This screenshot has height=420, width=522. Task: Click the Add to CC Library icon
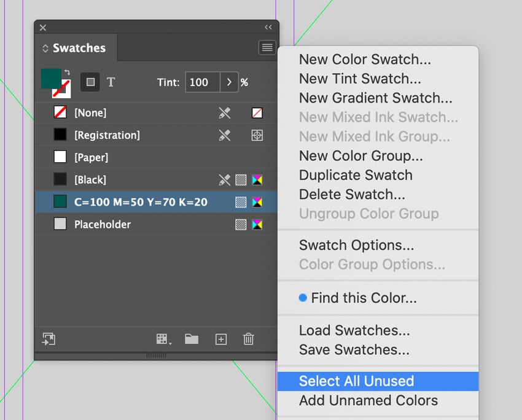click(49, 339)
